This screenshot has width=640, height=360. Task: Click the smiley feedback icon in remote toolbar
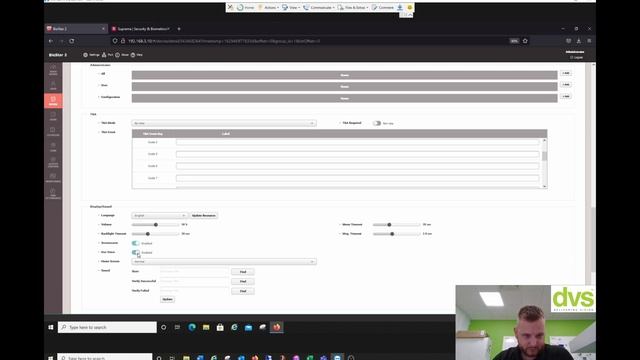point(409,7)
